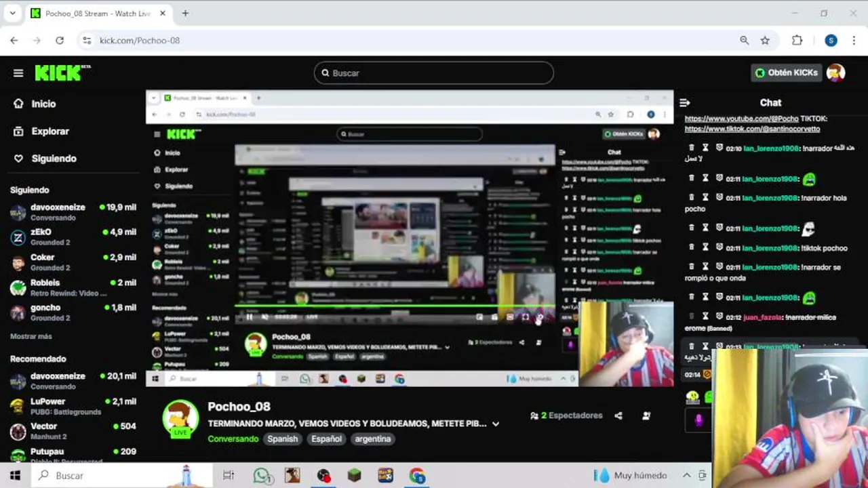868x488 pixels.
Task: Click the Windows taskbar Buscar search box
Action: 122,475
